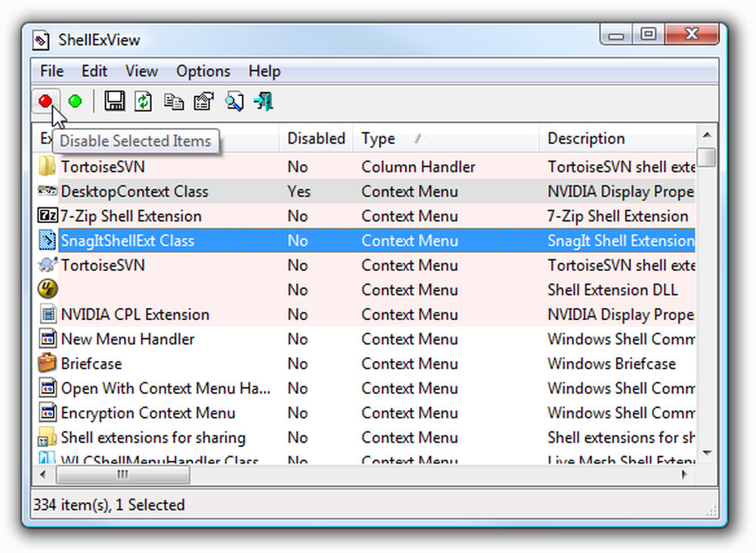
Task: Click the vertical scrollbar down arrow
Action: click(x=708, y=453)
